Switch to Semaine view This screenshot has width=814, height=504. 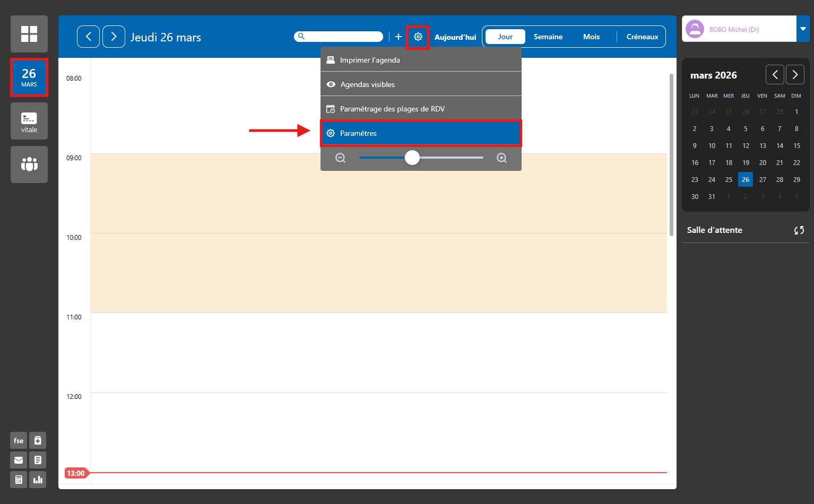pos(548,37)
